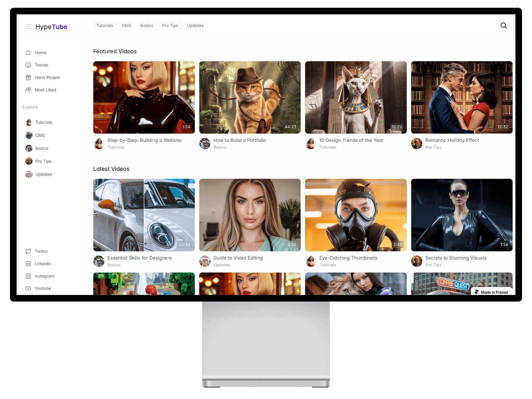This screenshot has height=399, width=532.
Task: Select the Tutorials explore category
Action: pos(44,122)
